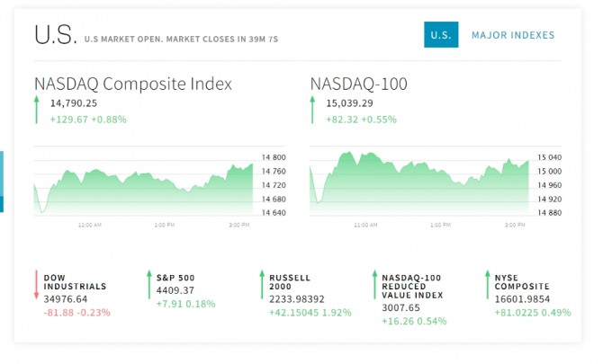
Task: Open the S&P 500 index link
Action: (x=175, y=277)
